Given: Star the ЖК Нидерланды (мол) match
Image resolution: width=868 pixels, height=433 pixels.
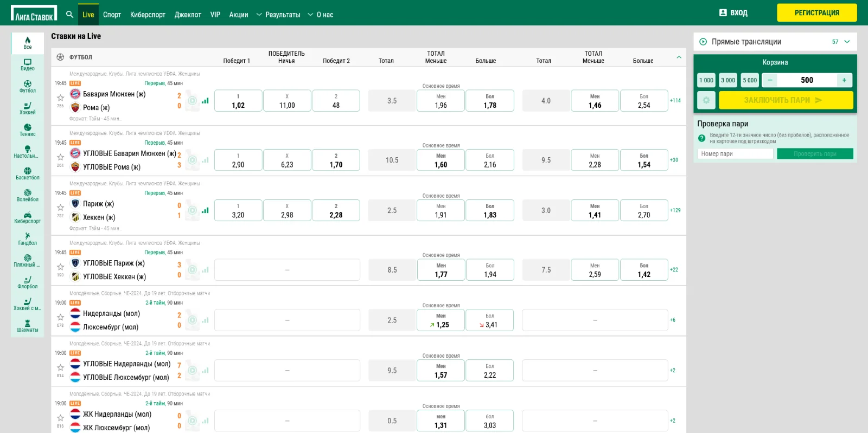Looking at the screenshot, I should (60, 418).
